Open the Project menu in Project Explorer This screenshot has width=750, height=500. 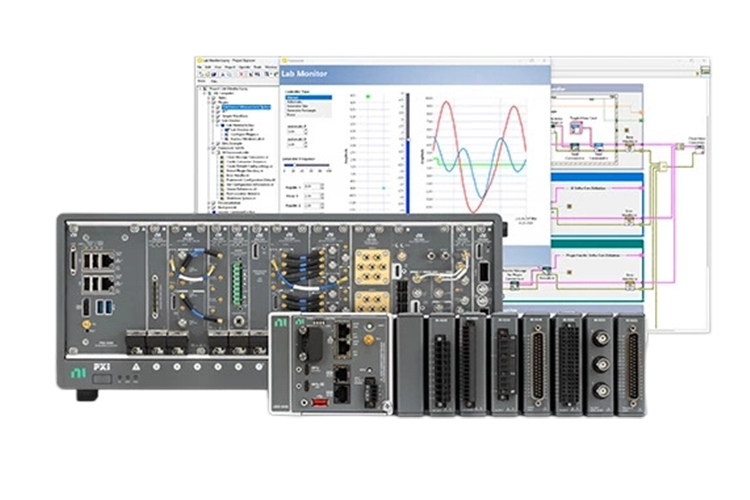(230, 67)
